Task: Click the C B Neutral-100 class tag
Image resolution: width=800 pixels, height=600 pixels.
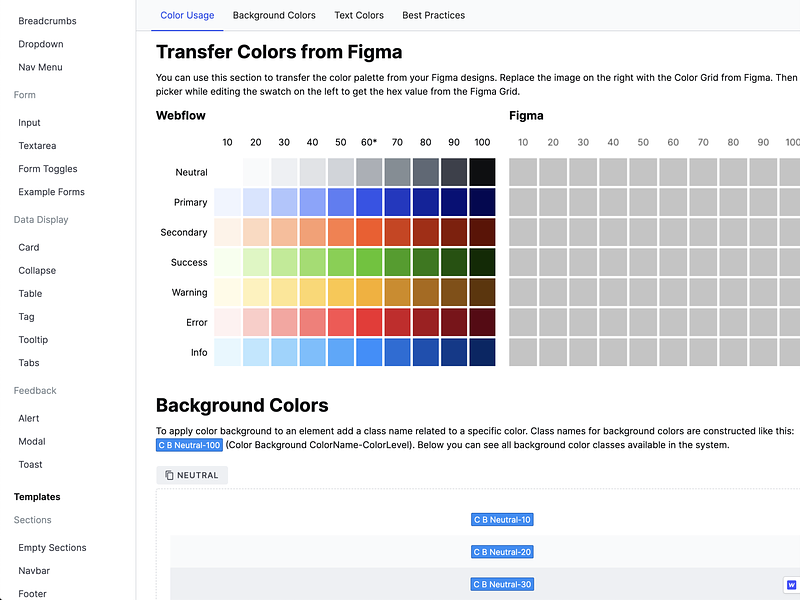Action: pyautogui.click(x=189, y=445)
